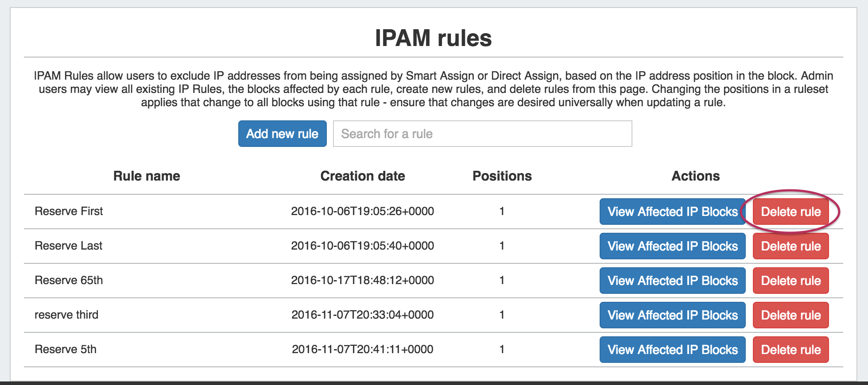
Task: Click the Rule name column header
Action: pos(147,176)
